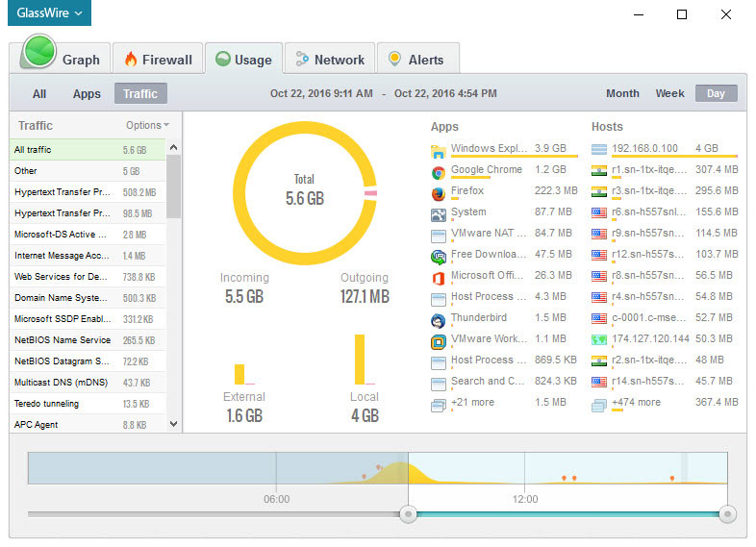Click the VMware Workstation app icon

coord(439,340)
